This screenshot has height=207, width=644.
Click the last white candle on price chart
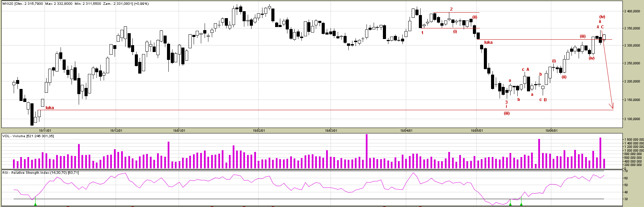coord(604,37)
